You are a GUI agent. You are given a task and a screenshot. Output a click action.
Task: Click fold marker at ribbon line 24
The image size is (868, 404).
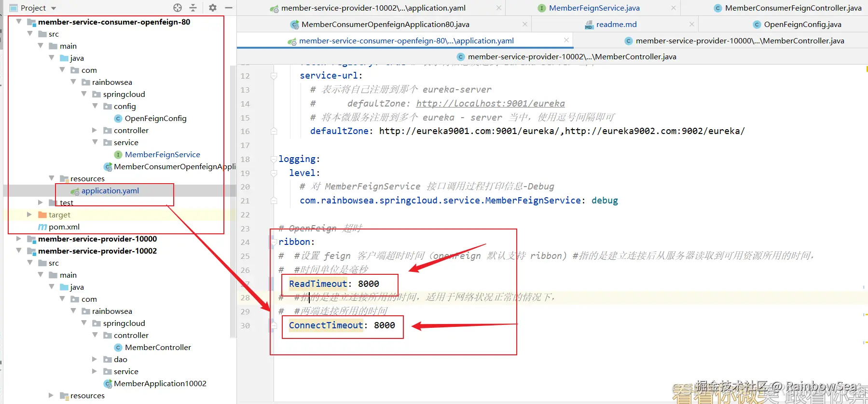click(274, 242)
